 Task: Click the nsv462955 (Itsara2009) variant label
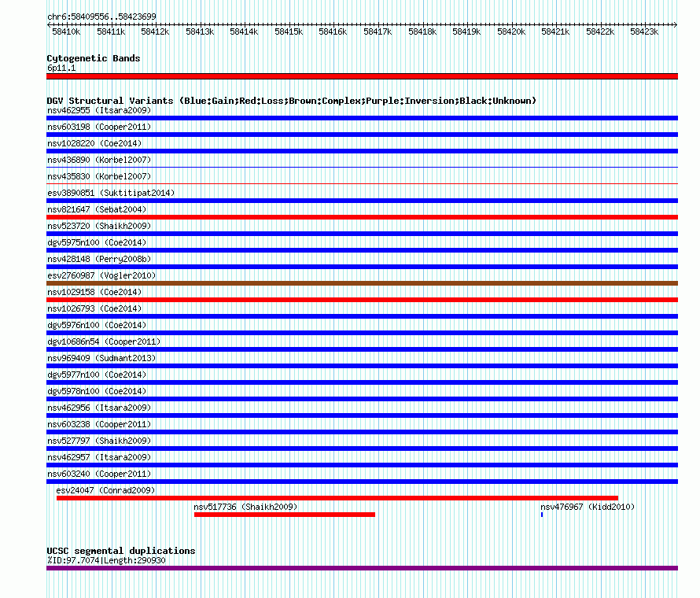[99, 110]
